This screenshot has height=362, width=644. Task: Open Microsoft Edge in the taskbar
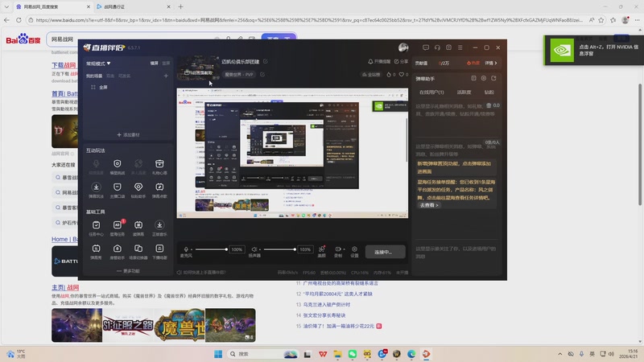[x=411, y=354]
